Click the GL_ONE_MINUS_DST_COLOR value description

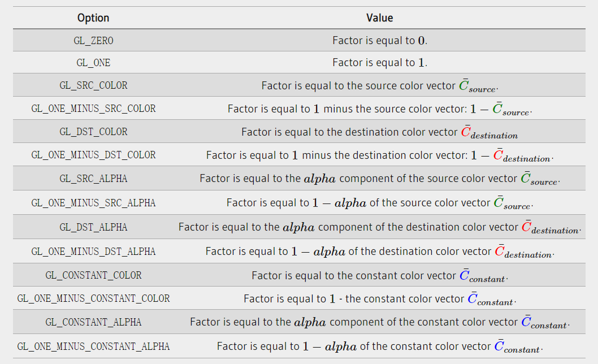(x=380, y=155)
